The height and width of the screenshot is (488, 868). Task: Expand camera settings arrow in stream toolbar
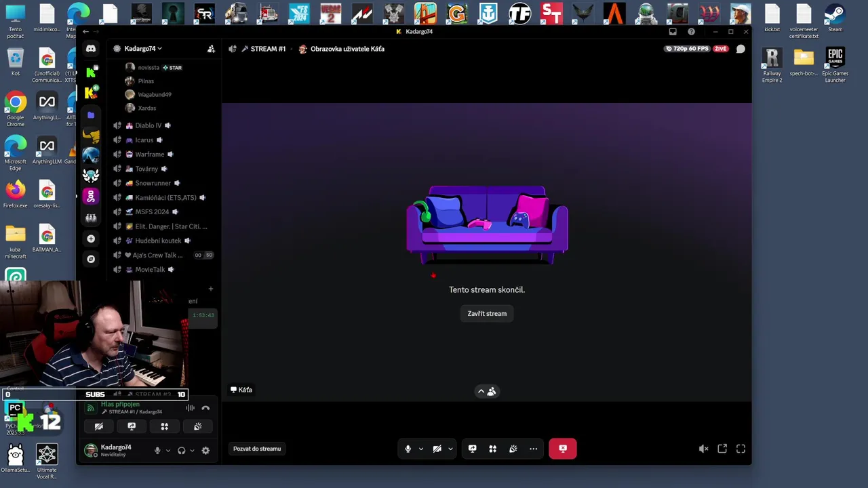click(x=450, y=449)
